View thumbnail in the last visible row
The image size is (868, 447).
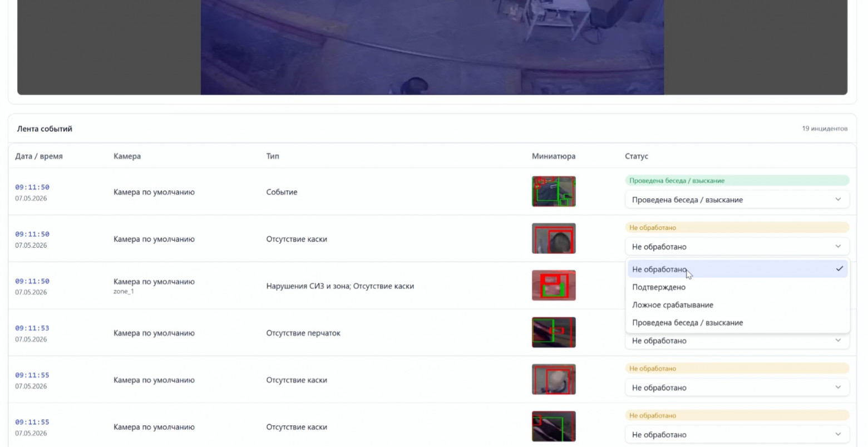coord(554,426)
